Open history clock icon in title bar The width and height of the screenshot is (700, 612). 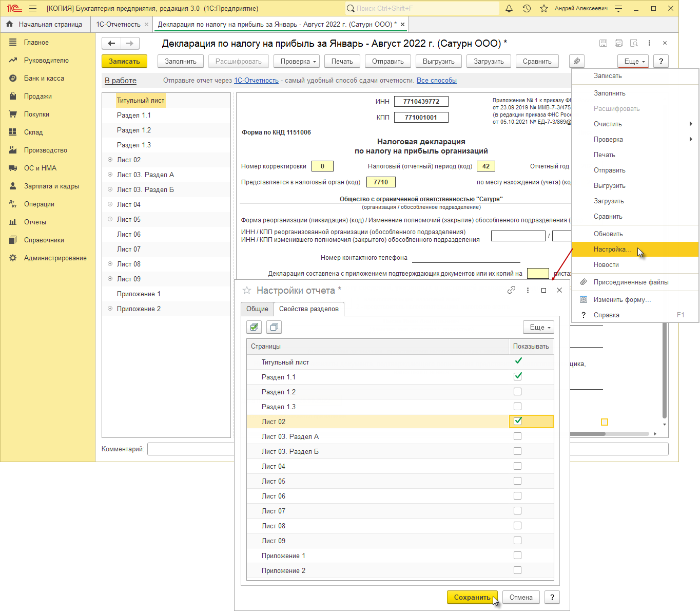click(527, 8)
